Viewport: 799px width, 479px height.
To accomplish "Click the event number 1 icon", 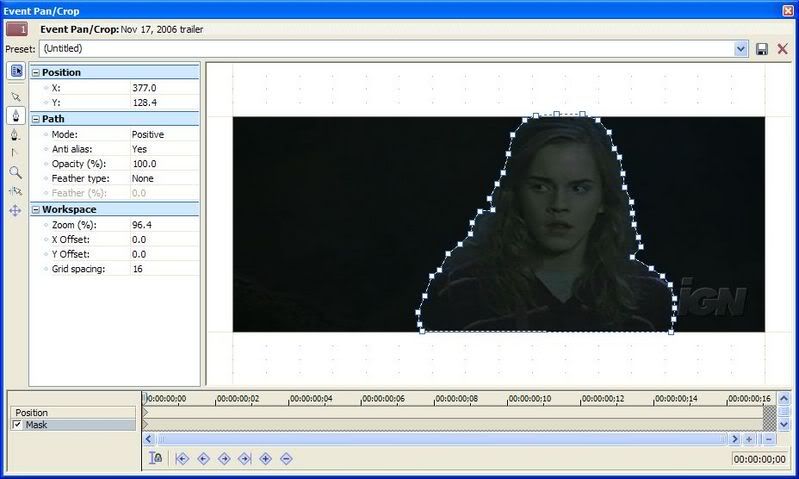I will tap(17, 29).
